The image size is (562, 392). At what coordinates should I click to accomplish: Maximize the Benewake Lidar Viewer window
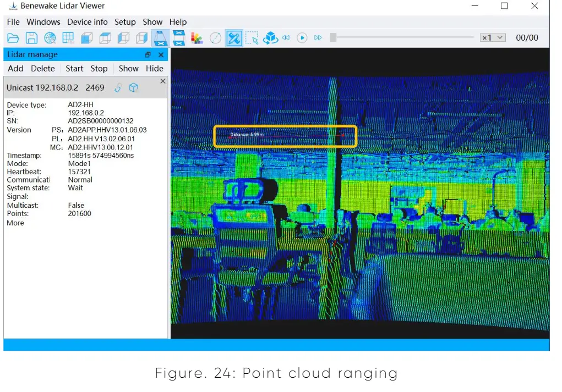coord(504,5)
